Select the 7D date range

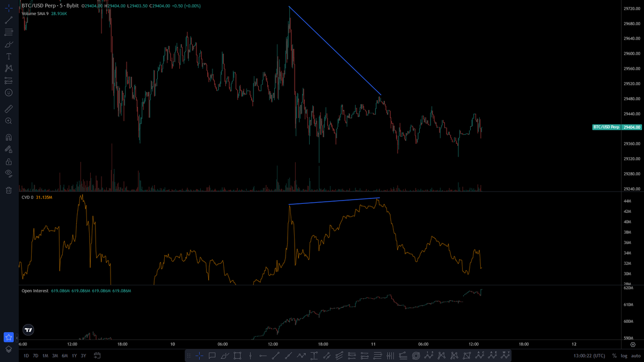point(35,356)
